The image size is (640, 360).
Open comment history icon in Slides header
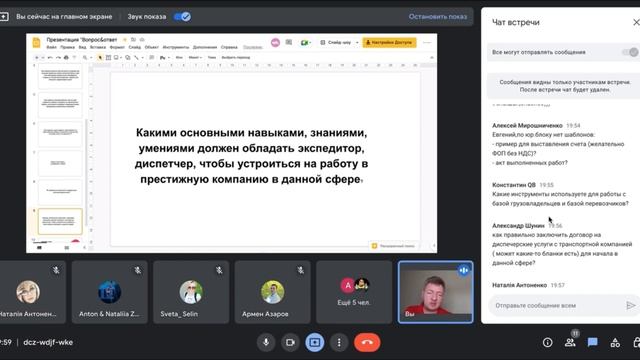click(x=289, y=42)
